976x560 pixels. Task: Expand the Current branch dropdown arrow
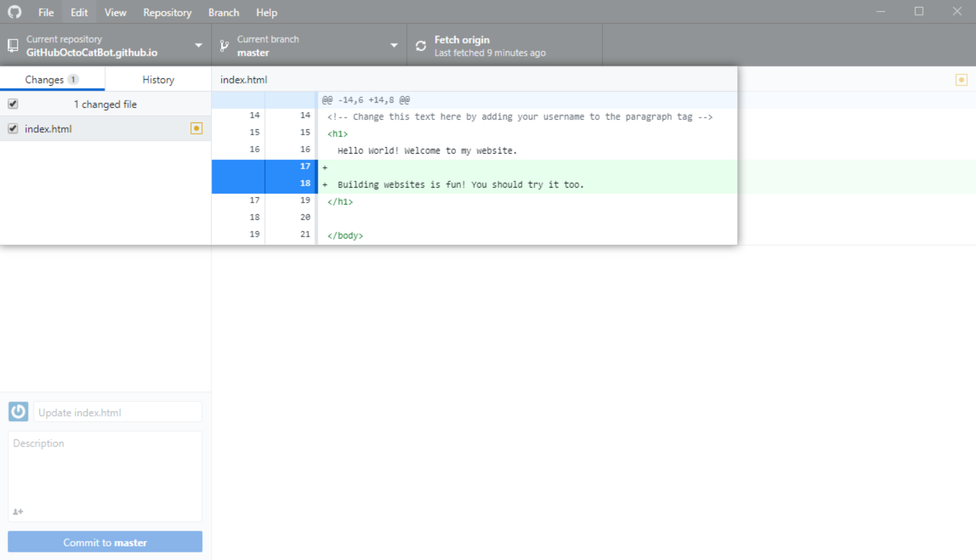[394, 46]
